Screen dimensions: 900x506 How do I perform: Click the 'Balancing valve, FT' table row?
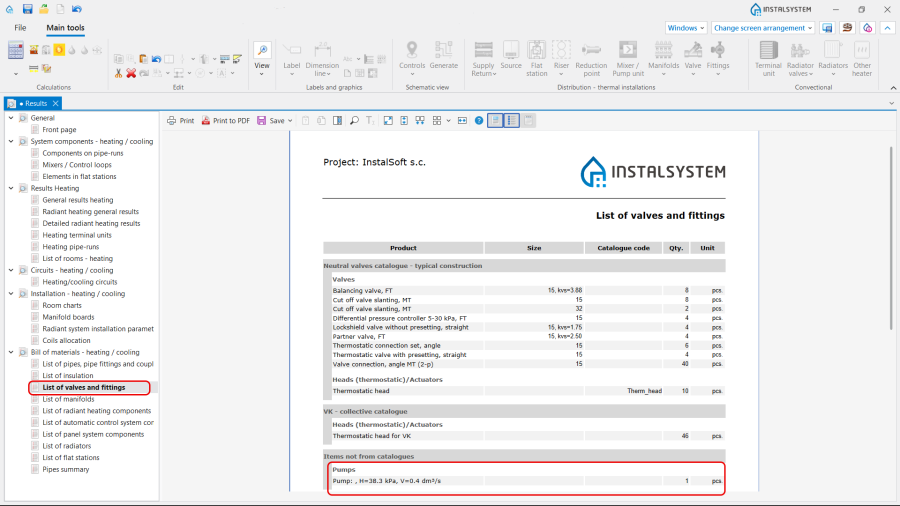tap(524, 290)
